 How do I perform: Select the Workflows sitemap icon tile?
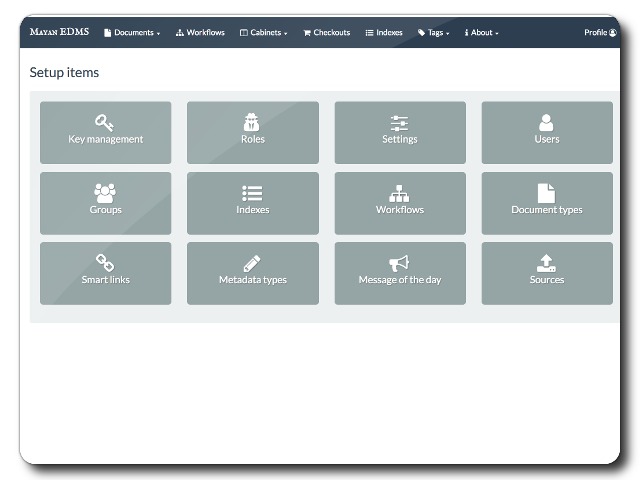tap(399, 193)
